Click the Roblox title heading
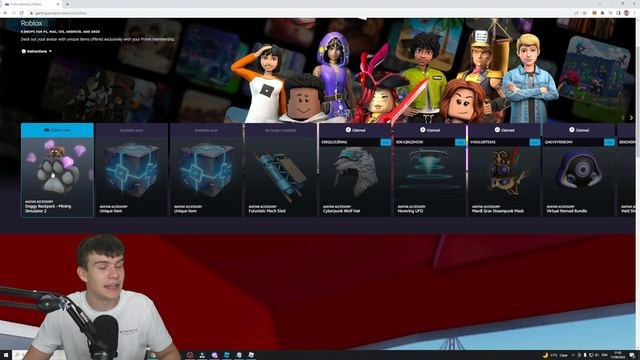 31,23
